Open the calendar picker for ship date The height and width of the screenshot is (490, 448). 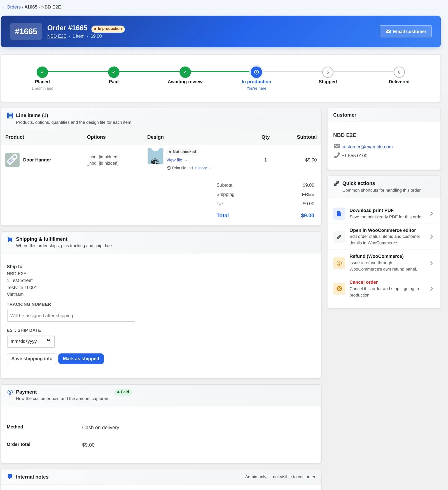click(x=48, y=342)
